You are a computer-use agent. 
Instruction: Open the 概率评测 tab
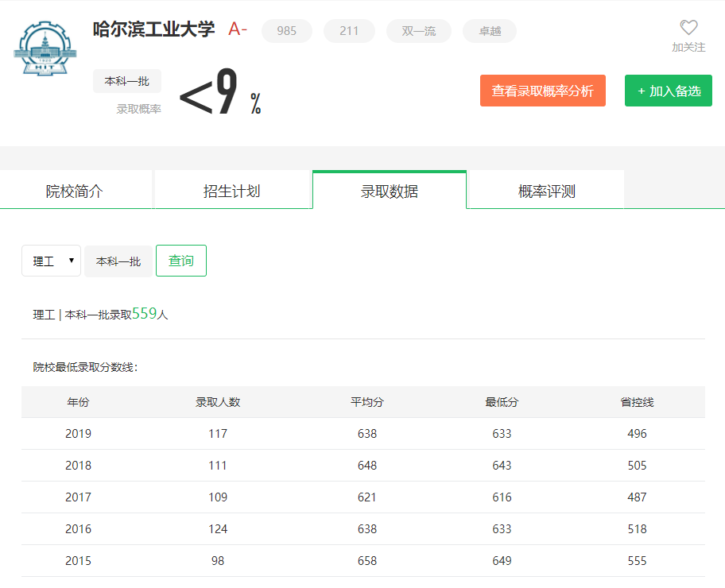[x=546, y=191]
